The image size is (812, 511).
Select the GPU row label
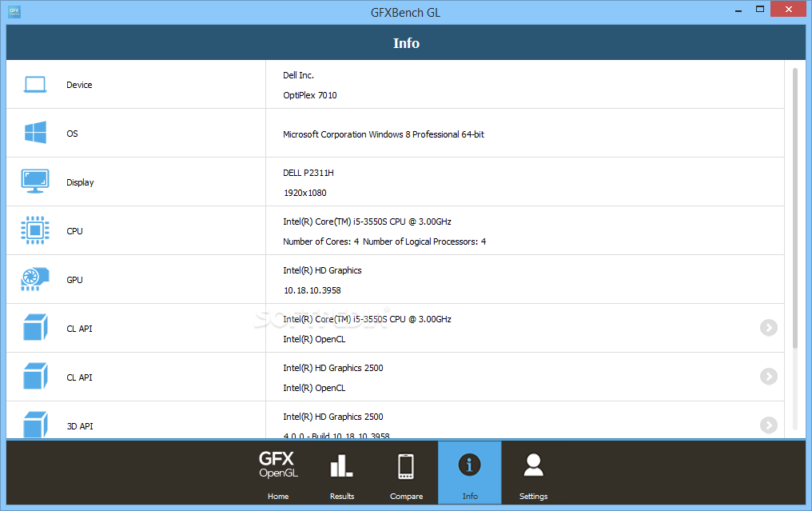(74, 280)
